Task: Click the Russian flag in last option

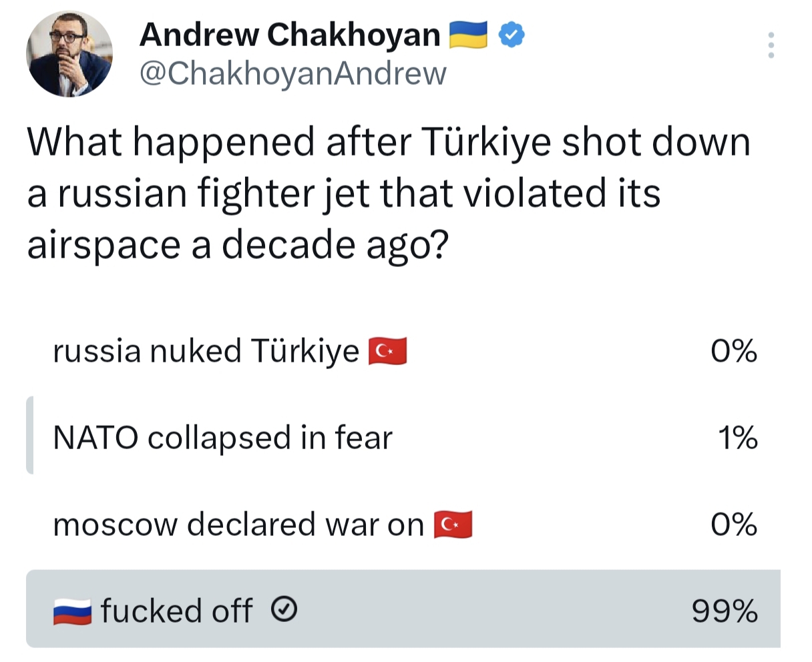Action: 72,611
